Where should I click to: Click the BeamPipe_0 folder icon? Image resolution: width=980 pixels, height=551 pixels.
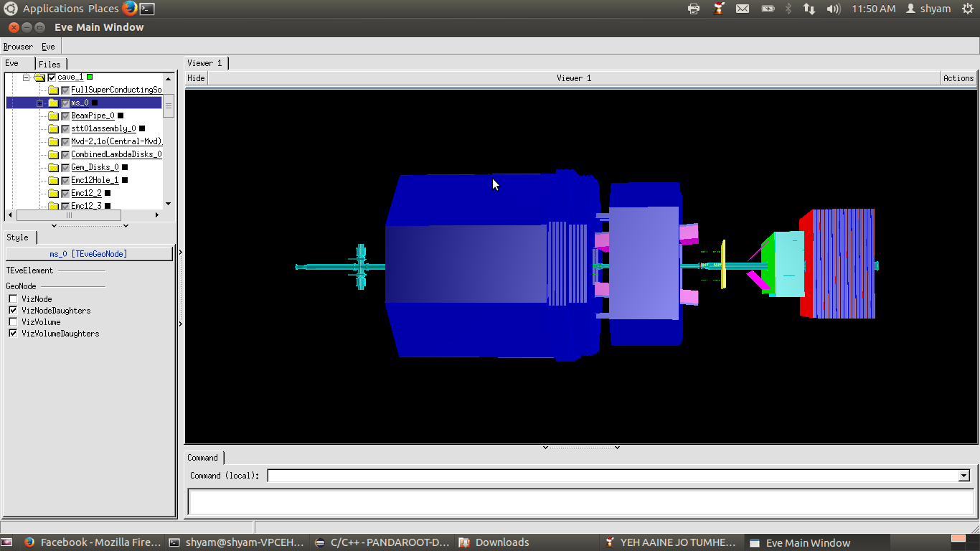[x=53, y=116]
